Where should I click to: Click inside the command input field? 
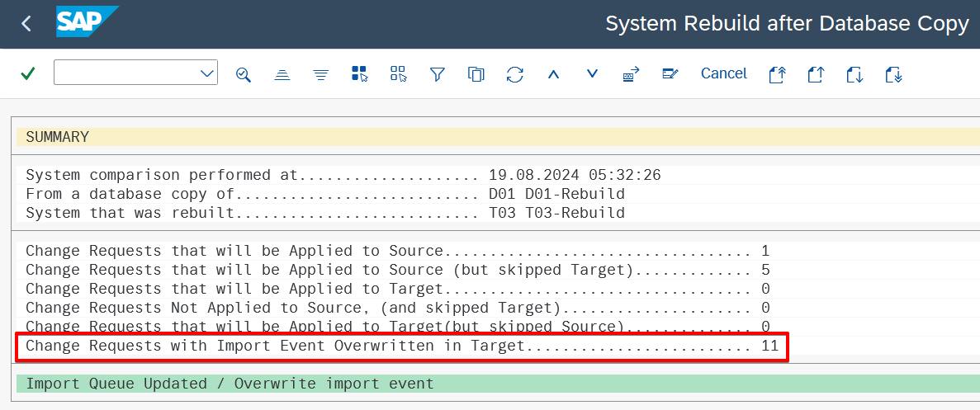coord(127,73)
